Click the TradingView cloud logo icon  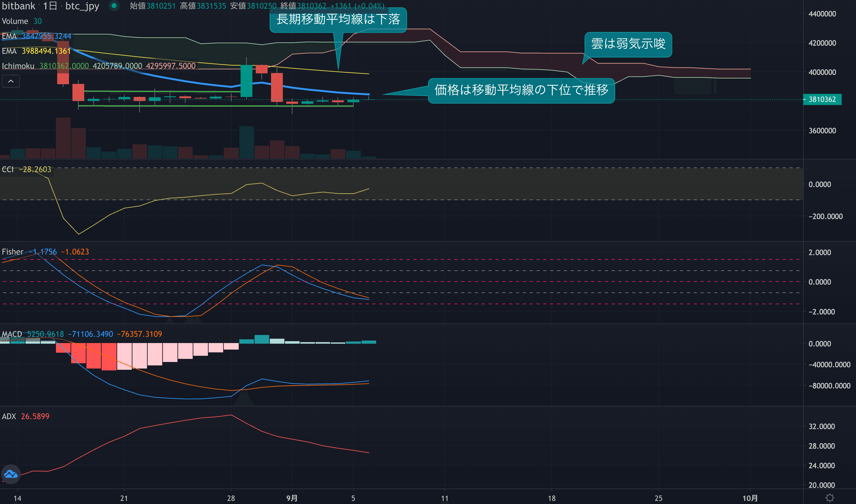click(x=11, y=474)
